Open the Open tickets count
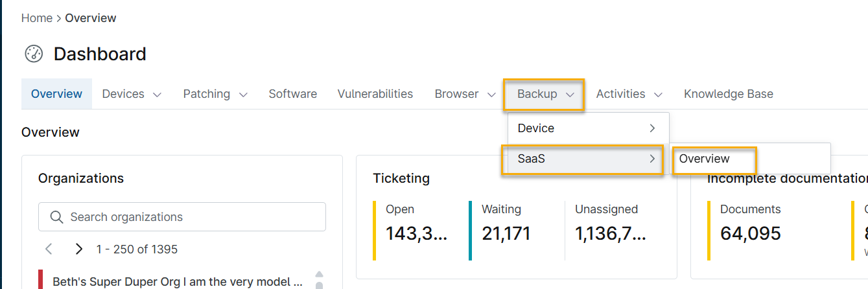Screen dimensions: 868x289 pos(416,233)
